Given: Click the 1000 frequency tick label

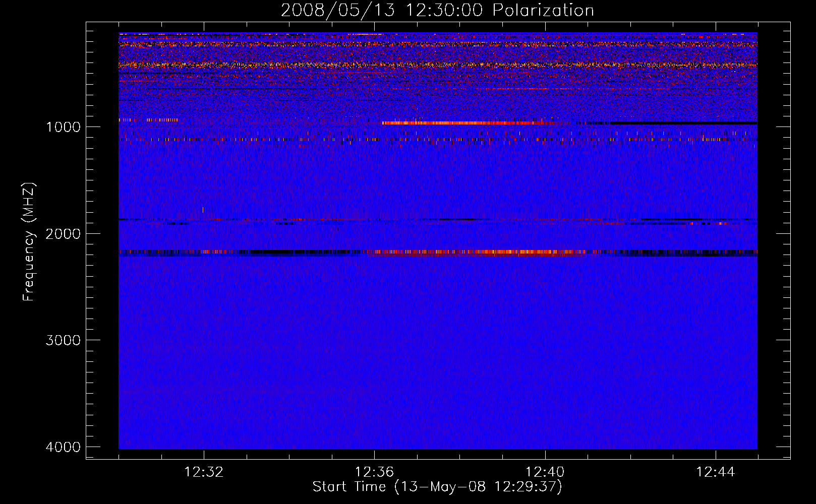Looking at the screenshot, I should [63, 127].
